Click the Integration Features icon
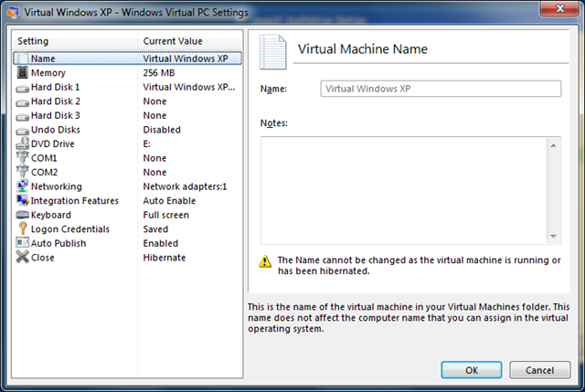585x392 pixels. click(23, 201)
